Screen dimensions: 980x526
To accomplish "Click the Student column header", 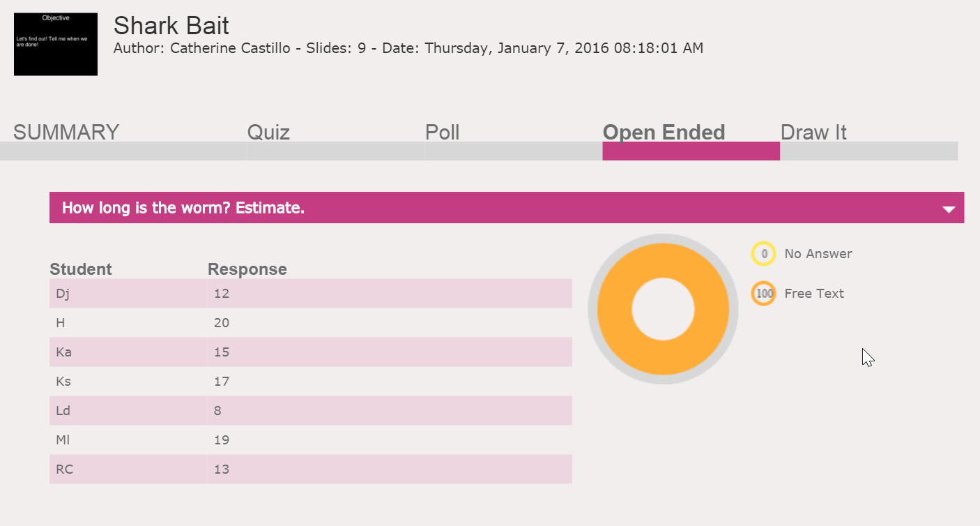I will click(x=81, y=269).
